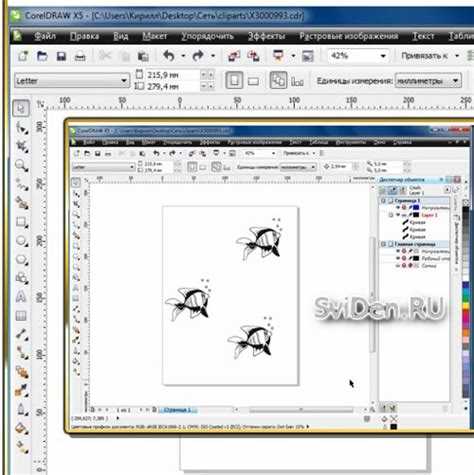Select the Interactive Fill tool at toolbox bottom
The height and width of the screenshot is (475, 474).
pos(22,447)
